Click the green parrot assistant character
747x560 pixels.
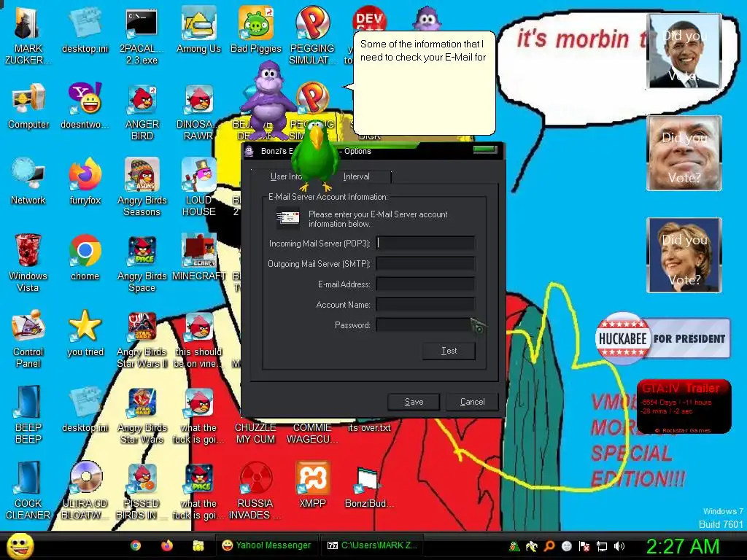coord(315,155)
